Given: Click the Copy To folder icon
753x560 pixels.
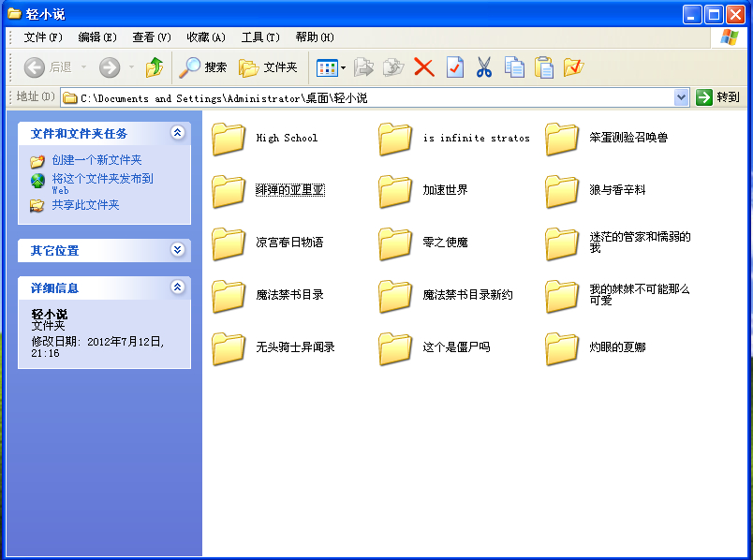Looking at the screenshot, I should pyautogui.click(x=393, y=67).
